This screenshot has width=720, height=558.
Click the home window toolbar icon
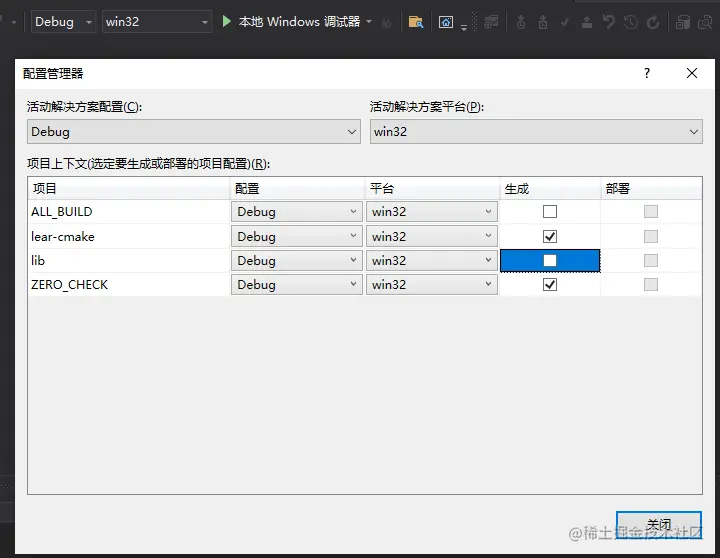(x=446, y=22)
